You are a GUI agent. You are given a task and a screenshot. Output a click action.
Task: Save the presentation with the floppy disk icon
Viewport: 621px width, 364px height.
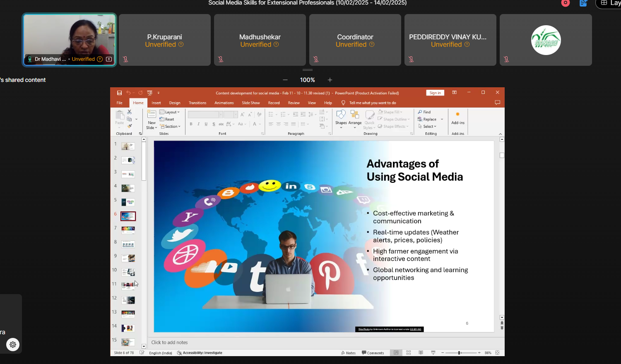tap(119, 93)
